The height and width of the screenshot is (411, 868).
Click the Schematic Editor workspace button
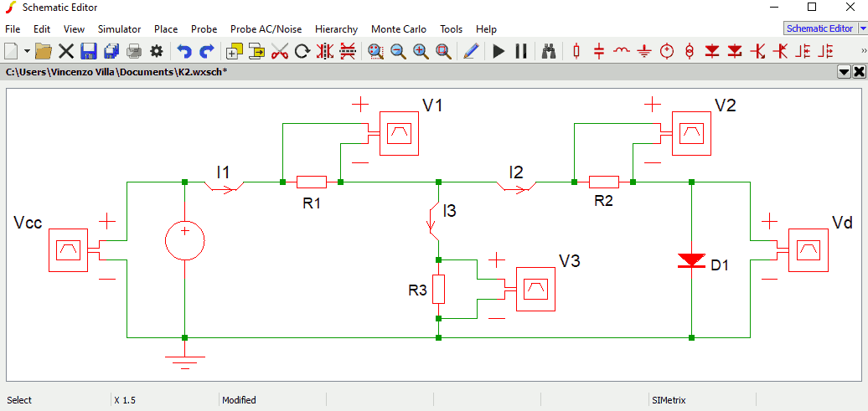(820, 28)
